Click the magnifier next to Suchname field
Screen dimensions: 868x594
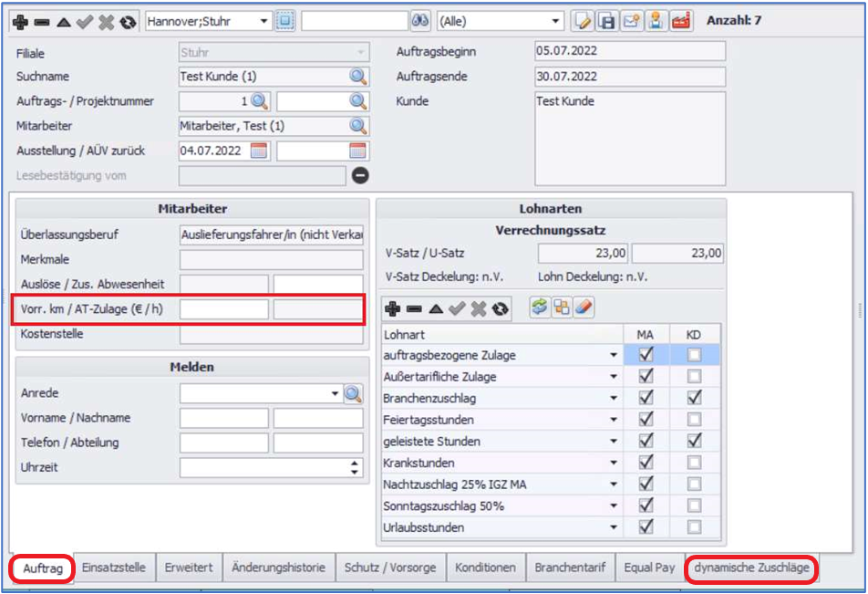click(x=358, y=77)
